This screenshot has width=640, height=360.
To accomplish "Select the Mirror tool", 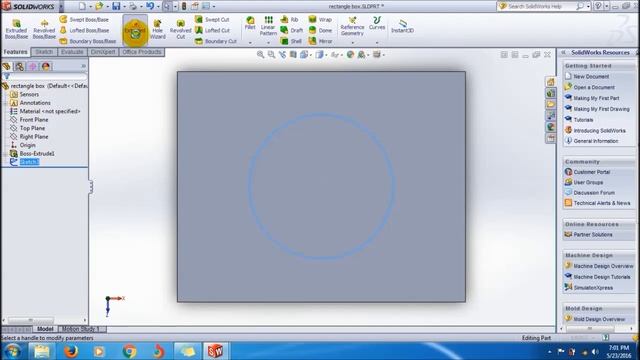I will click(320, 41).
